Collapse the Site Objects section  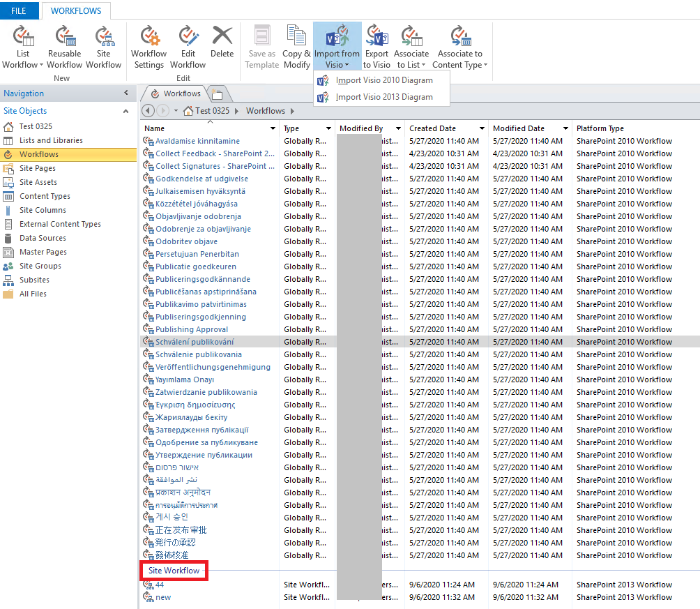pos(126,111)
